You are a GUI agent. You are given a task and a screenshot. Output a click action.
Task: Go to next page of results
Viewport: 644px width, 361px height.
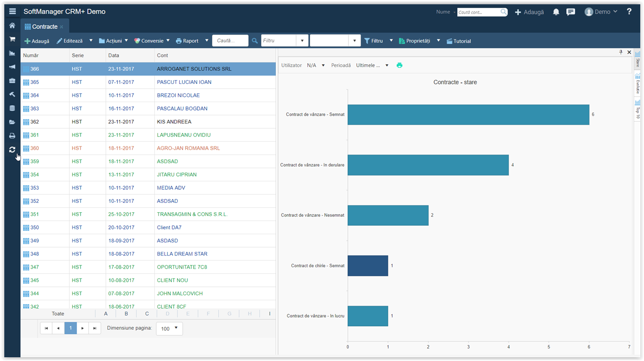[83, 328]
